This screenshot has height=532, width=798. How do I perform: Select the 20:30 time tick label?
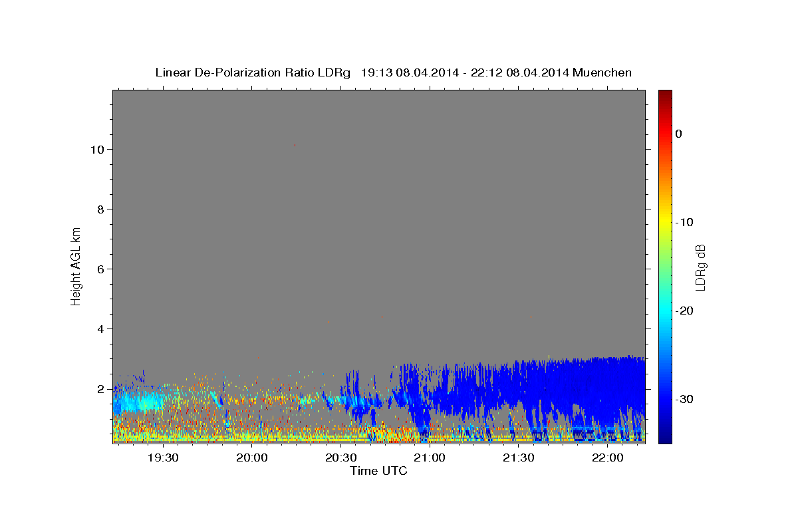tap(341, 458)
